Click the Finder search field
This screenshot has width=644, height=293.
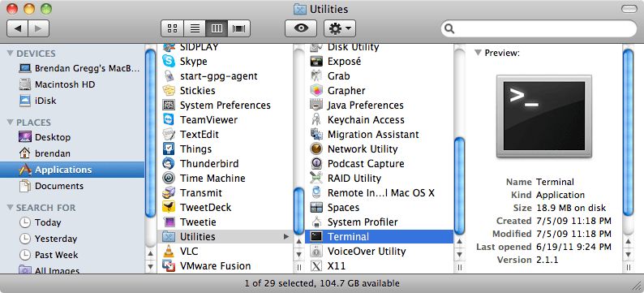point(539,28)
